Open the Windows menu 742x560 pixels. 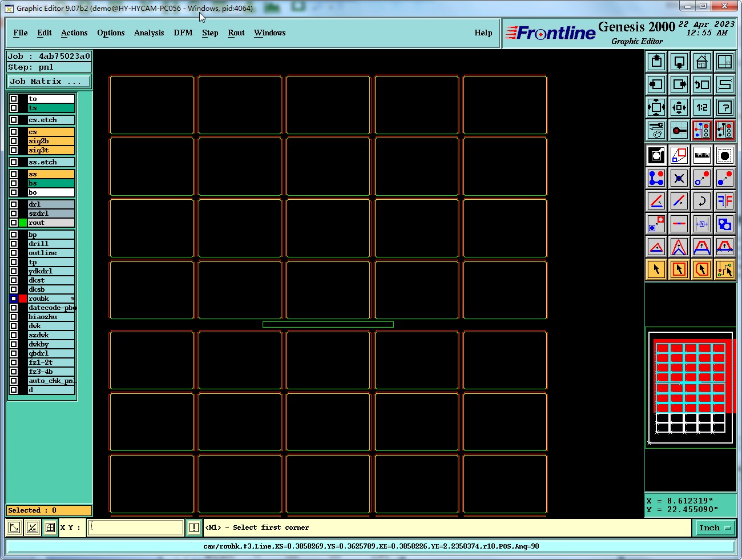269,33
